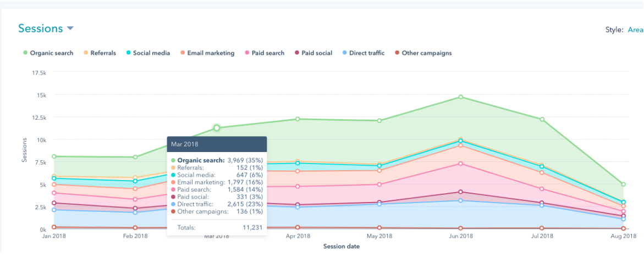Toggle Organic search legend series
The image size is (644, 258).
coord(48,53)
